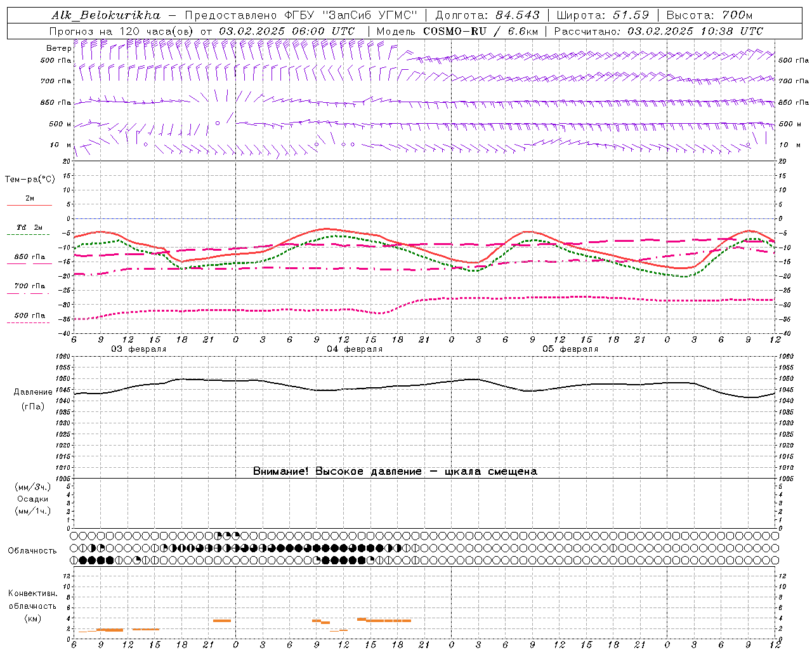
Task: Click the "Td 2м" dew point legend entry
Action: coord(30,227)
